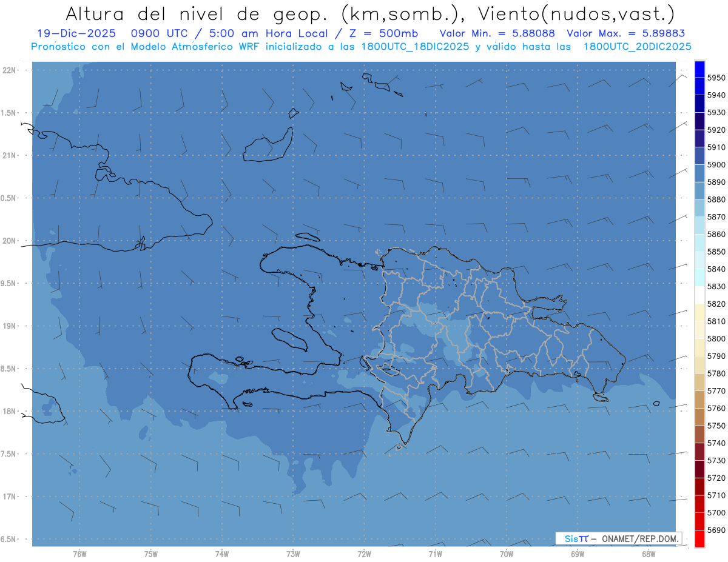Click the 'Sis' ONAMET/REP.DOM. credit label
This screenshot has width=728, height=562.
click(619, 538)
